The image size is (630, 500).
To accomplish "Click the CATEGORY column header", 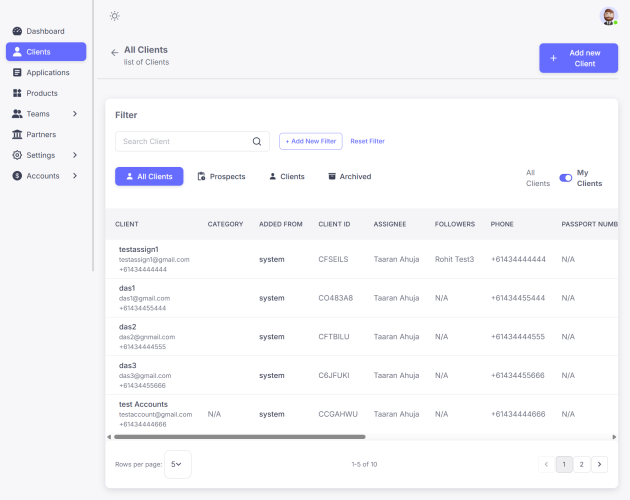I will pos(225,224).
